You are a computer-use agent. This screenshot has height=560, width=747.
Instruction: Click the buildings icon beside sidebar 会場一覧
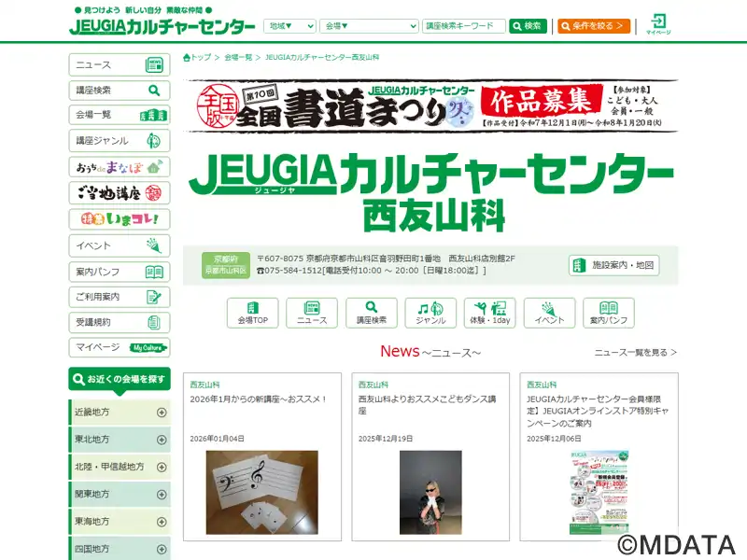(153, 115)
